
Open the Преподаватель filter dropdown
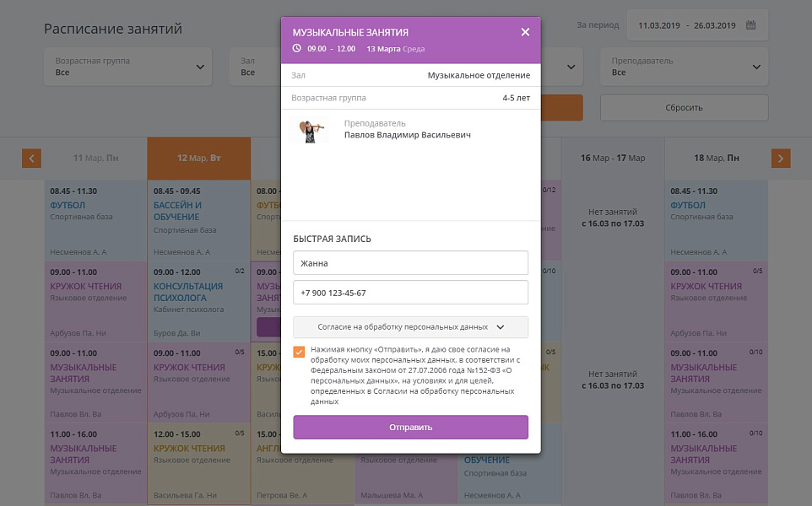(x=684, y=67)
